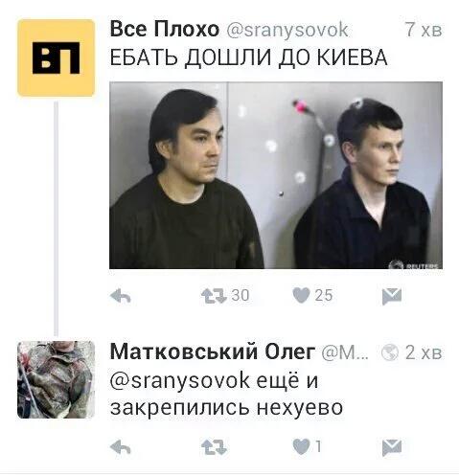The width and height of the screenshot is (459, 476).
Task: Retweet the Все Плохо tweet
Action: point(214,296)
